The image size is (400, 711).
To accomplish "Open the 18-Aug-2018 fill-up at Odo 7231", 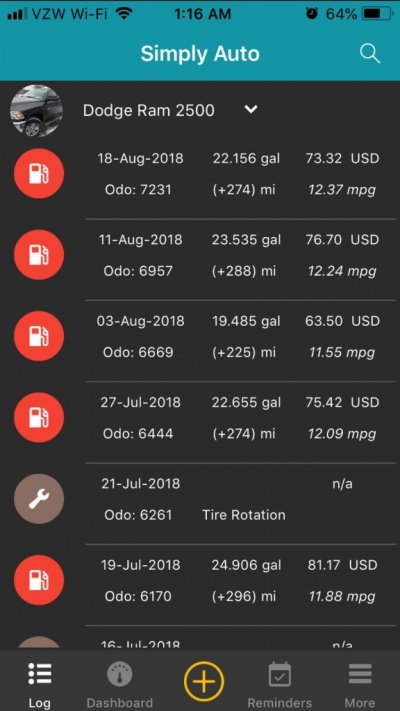I will click(200, 178).
